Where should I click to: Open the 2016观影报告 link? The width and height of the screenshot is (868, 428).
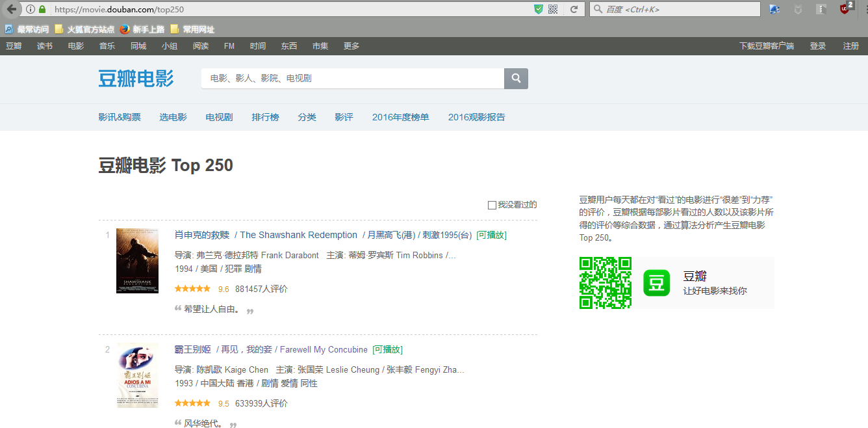tap(477, 117)
